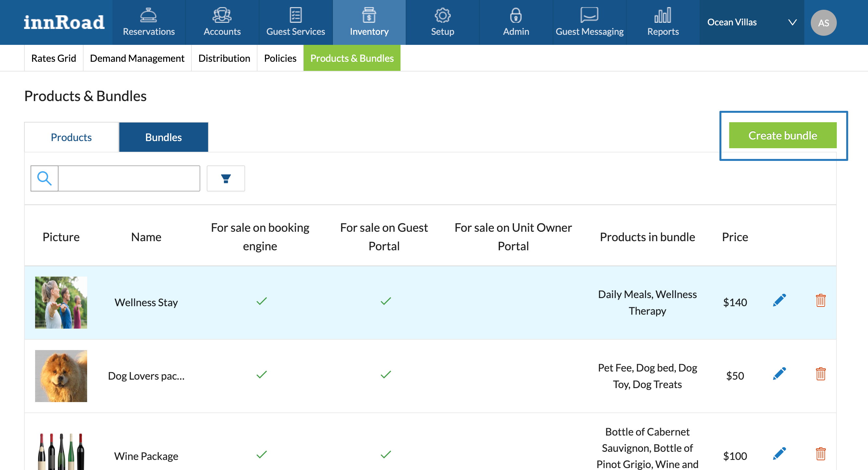Switch to the Products tab
Image resolution: width=868 pixels, height=470 pixels.
pyautogui.click(x=71, y=137)
